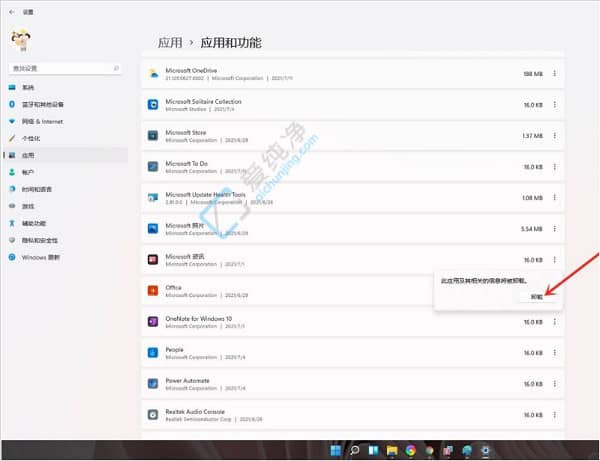
Task: Click the Microsoft Solitaire Collection icon
Action: (153, 104)
